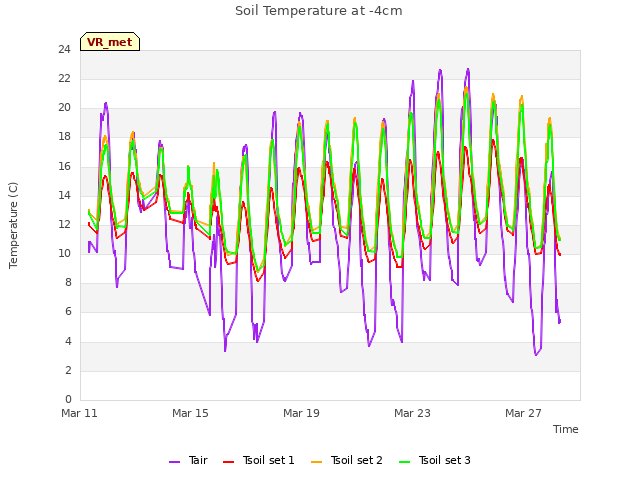Viewport: 640px width, 480px height.
Task: Toggle the Tsoil set 2 legend entry
Action: click(x=347, y=460)
